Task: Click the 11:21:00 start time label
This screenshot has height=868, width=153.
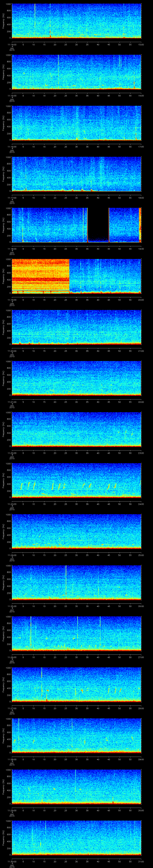Action: [x=12, y=402]
